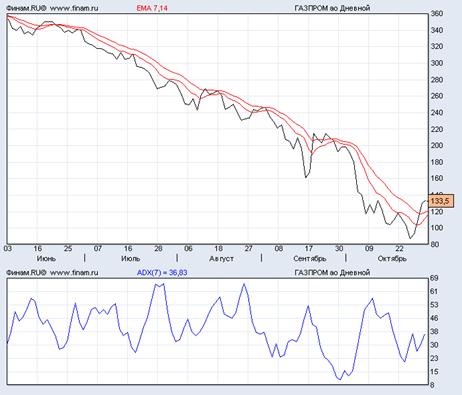This screenshot has height=395, width=462.
Task: Click the 69 label on ADX axis
Action: click(x=434, y=278)
